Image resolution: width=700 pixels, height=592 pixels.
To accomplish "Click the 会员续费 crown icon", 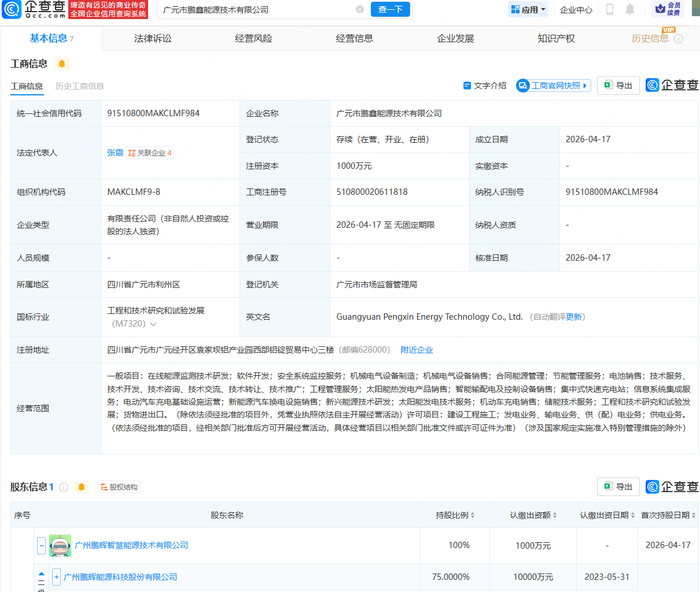I will 668,9.
